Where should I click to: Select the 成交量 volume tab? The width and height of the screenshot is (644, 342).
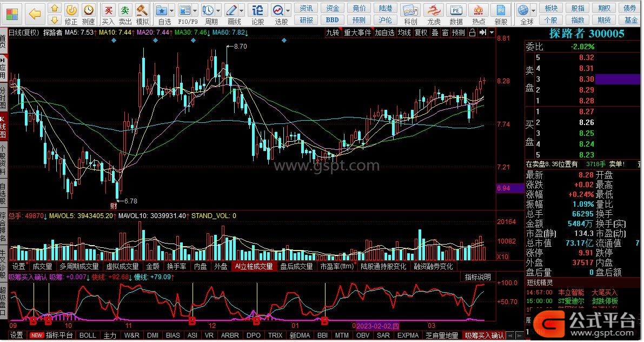pos(42,266)
